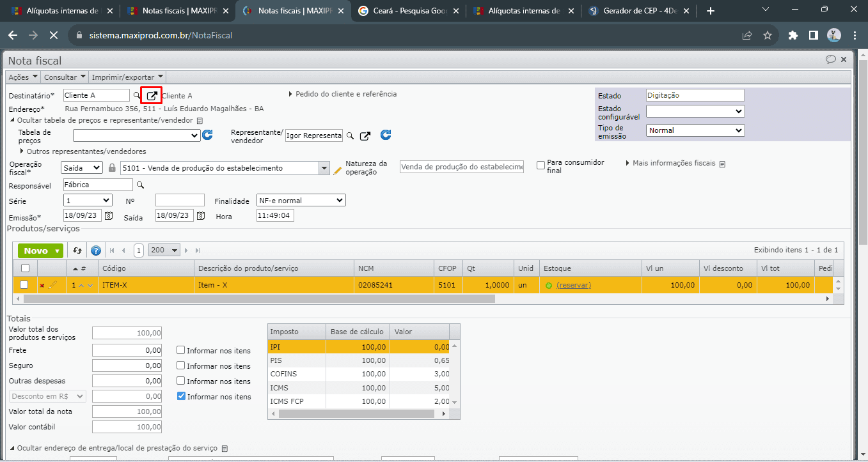Click the grid refresh icon beside Novo
The height and width of the screenshot is (462, 868).
pos(77,250)
